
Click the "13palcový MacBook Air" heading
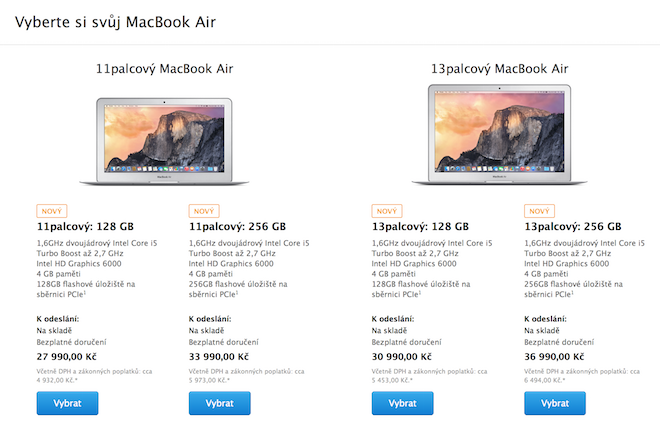click(498, 69)
